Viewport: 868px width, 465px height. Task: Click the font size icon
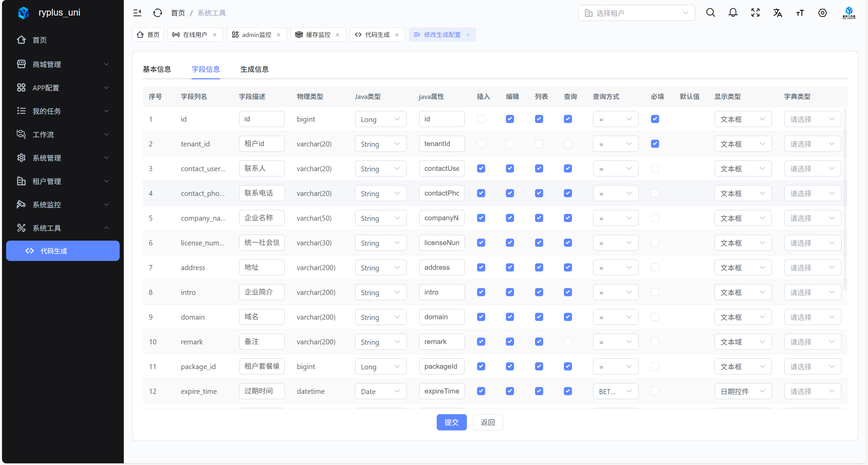pos(800,13)
